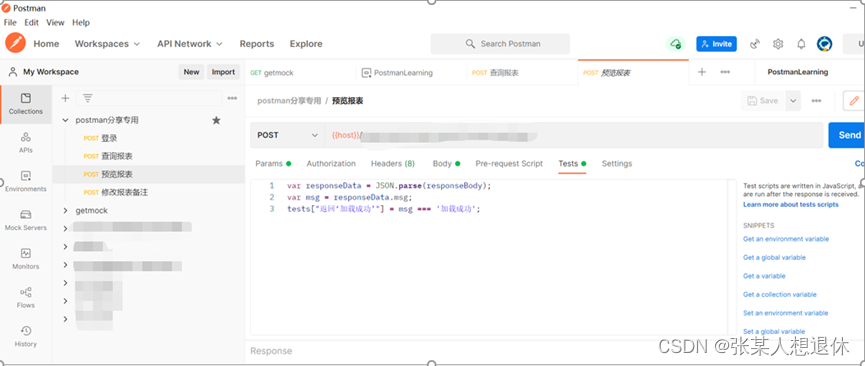
Task: Open the user avatar menu
Action: (824, 44)
